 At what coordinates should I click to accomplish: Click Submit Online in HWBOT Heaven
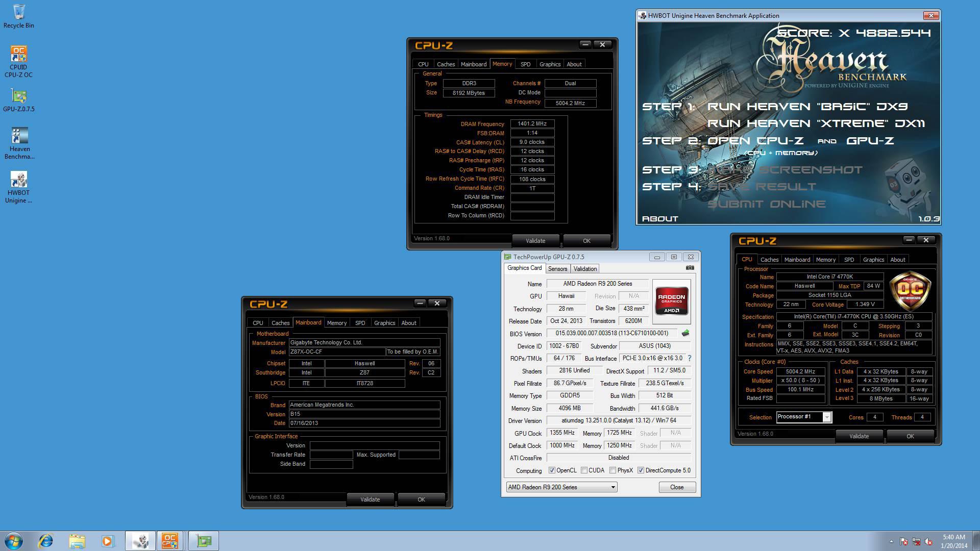[766, 204]
